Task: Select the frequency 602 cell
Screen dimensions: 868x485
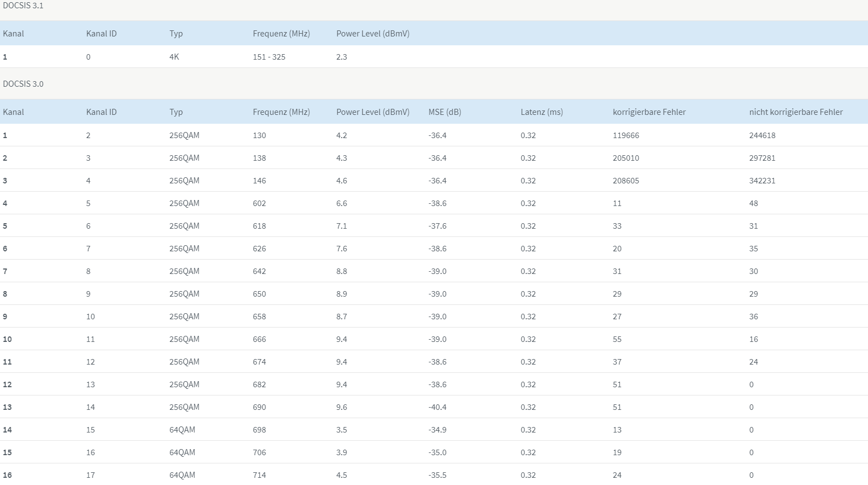Action: pyautogui.click(x=259, y=203)
